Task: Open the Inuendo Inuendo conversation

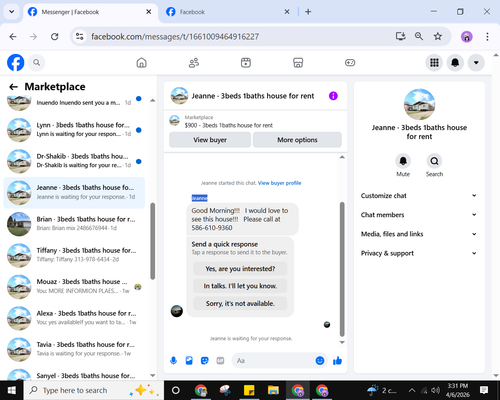Action: (74, 102)
